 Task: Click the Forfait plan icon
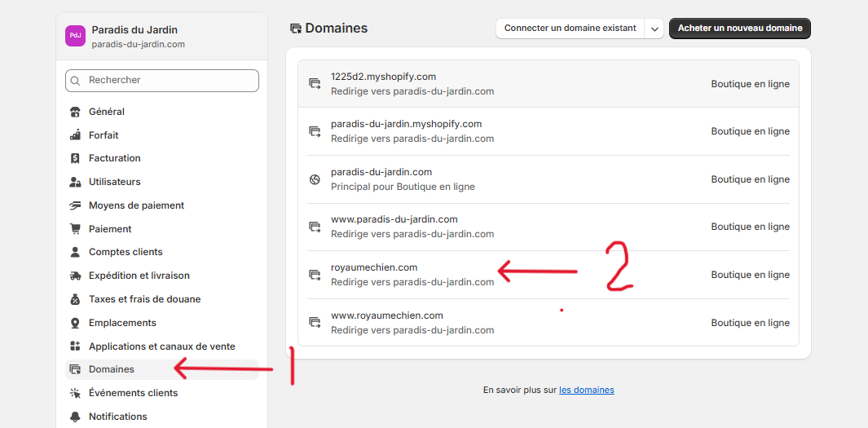[75, 135]
